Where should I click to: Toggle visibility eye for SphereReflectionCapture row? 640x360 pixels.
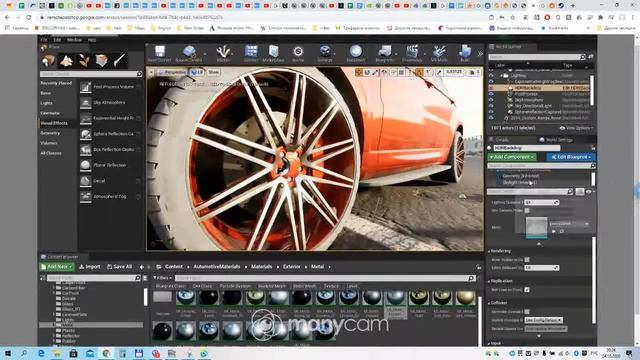pyautogui.click(x=491, y=112)
